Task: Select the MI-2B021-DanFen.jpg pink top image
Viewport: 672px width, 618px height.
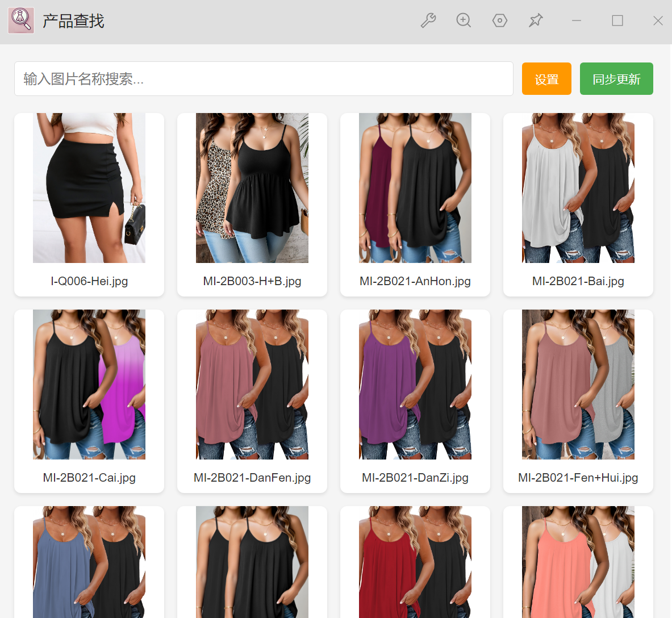Action: coord(252,385)
